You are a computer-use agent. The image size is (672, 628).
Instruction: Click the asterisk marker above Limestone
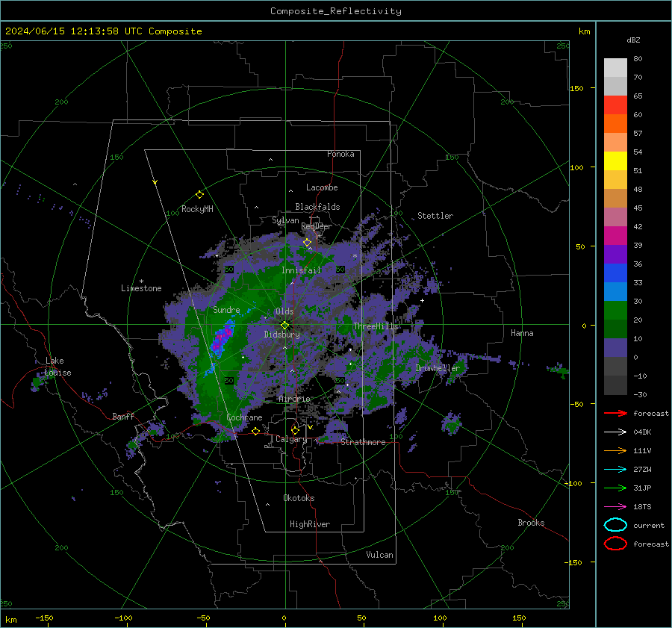(x=141, y=282)
